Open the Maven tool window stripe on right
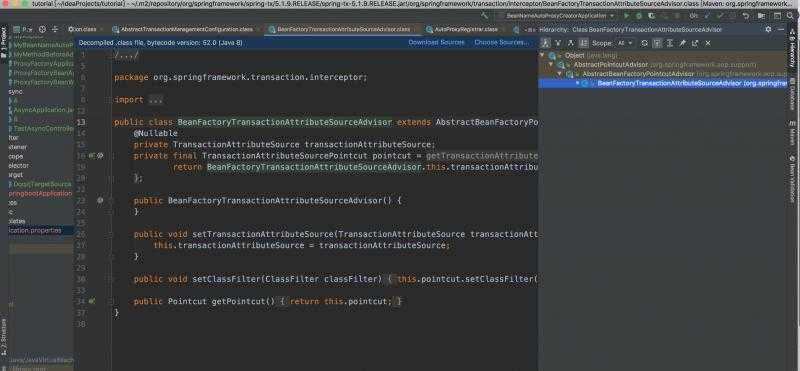 pyautogui.click(x=793, y=133)
